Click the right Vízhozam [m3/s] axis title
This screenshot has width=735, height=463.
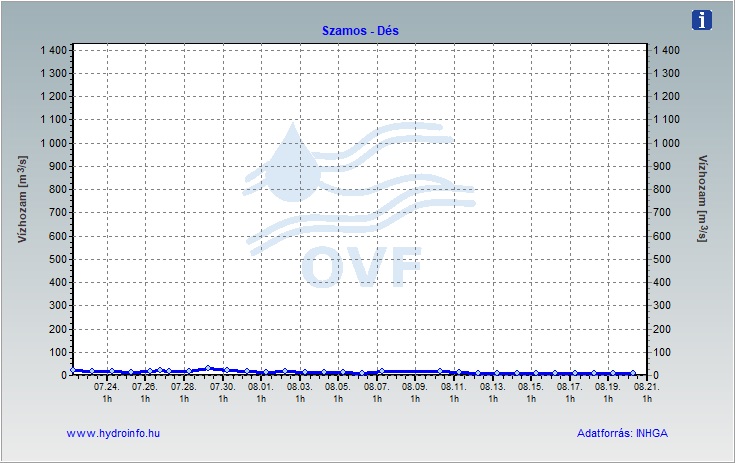(x=702, y=199)
